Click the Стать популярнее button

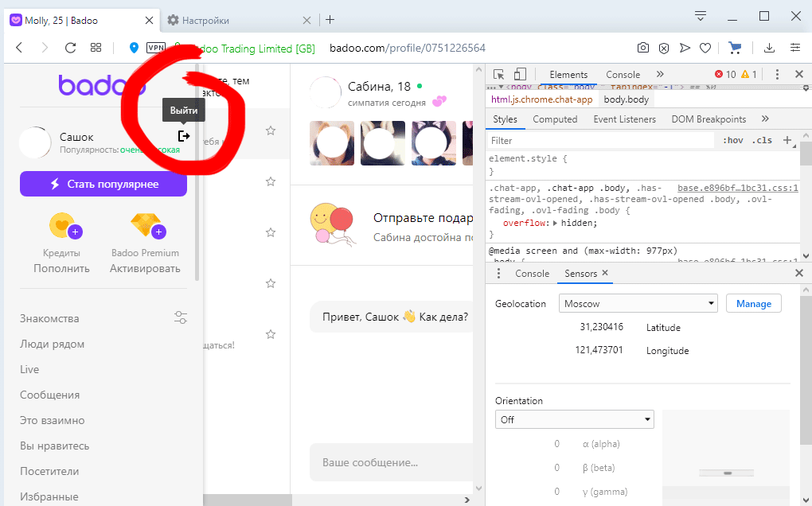point(103,184)
